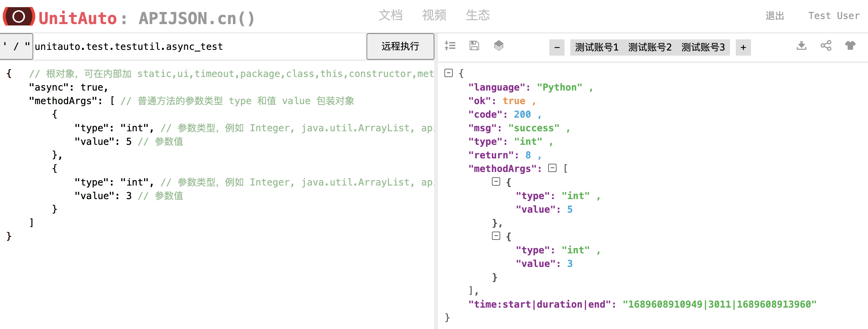Viewport: 868px width, 329px height.
Task: Collapse the first methodArgs item in response
Action: 496,181
